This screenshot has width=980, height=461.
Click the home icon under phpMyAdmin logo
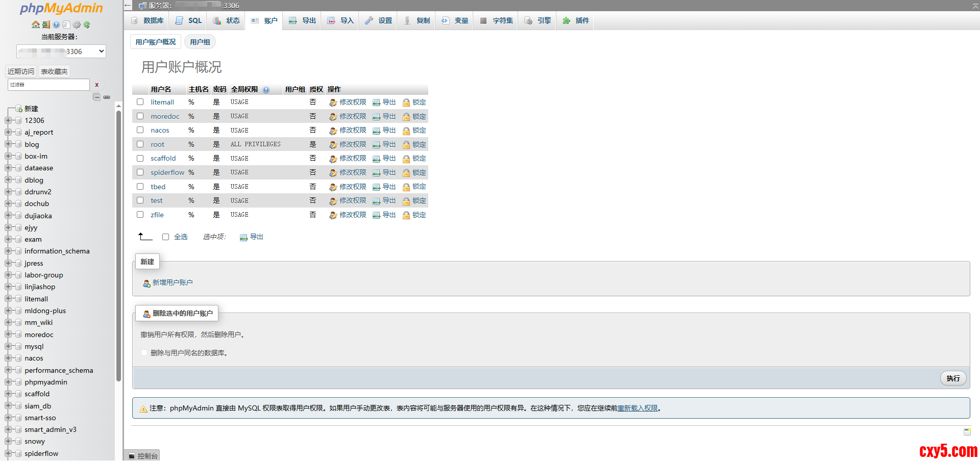tap(35, 24)
